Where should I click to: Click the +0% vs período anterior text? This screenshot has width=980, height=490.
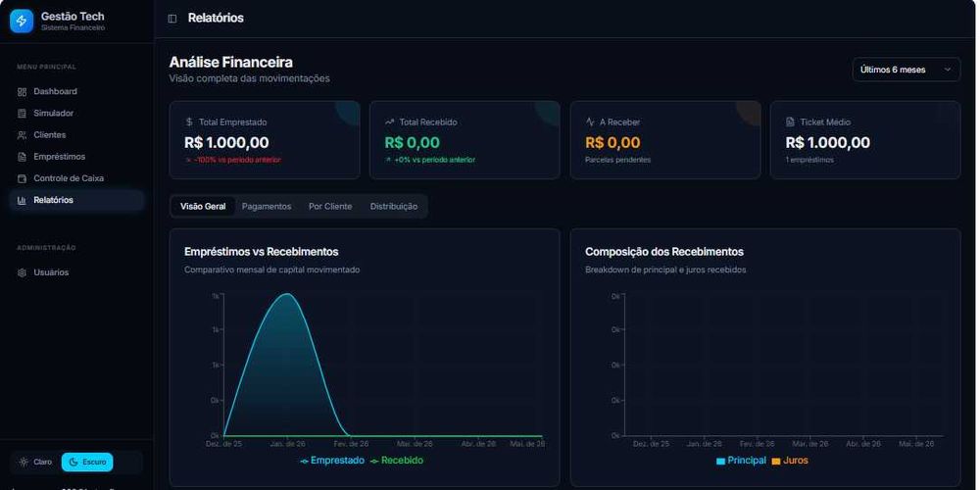coord(434,160)
